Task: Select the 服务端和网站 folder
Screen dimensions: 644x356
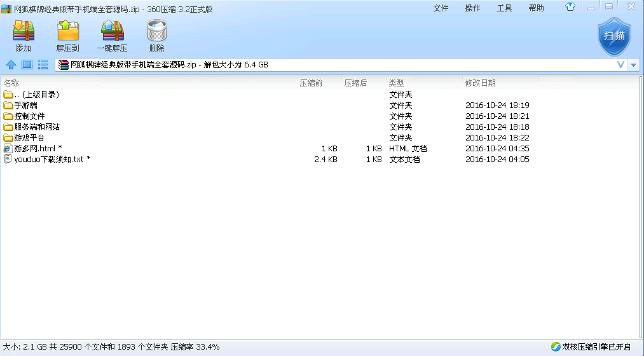Action: coord(36,127)
